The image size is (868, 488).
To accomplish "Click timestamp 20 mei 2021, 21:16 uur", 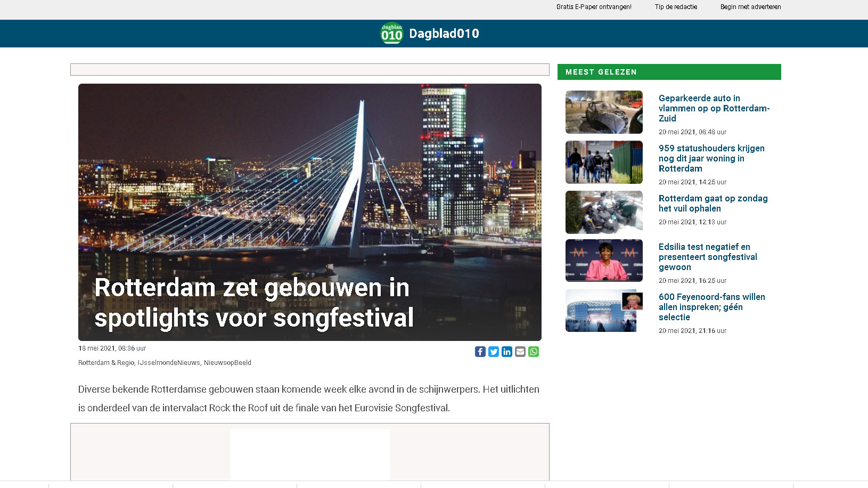I will 692,331.
